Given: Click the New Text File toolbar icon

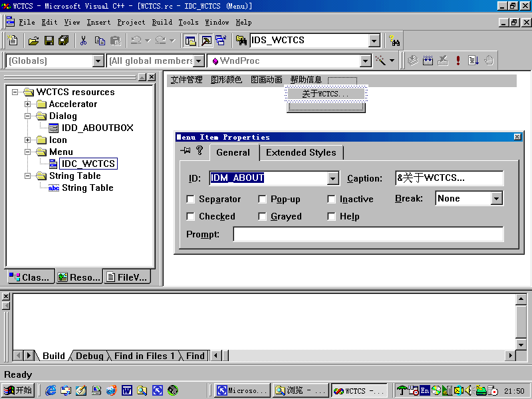Looking at the screenshot, I should (13, 41).
